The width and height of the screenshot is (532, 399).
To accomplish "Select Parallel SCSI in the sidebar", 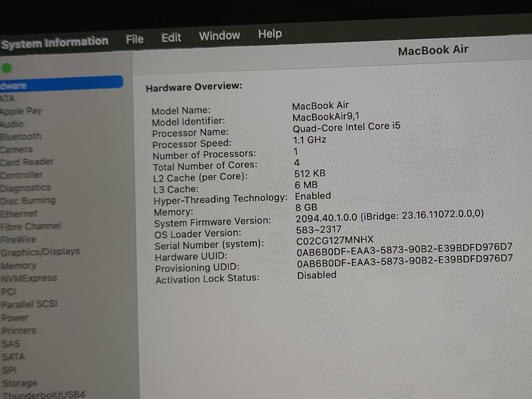I will [x=30, y=304].
